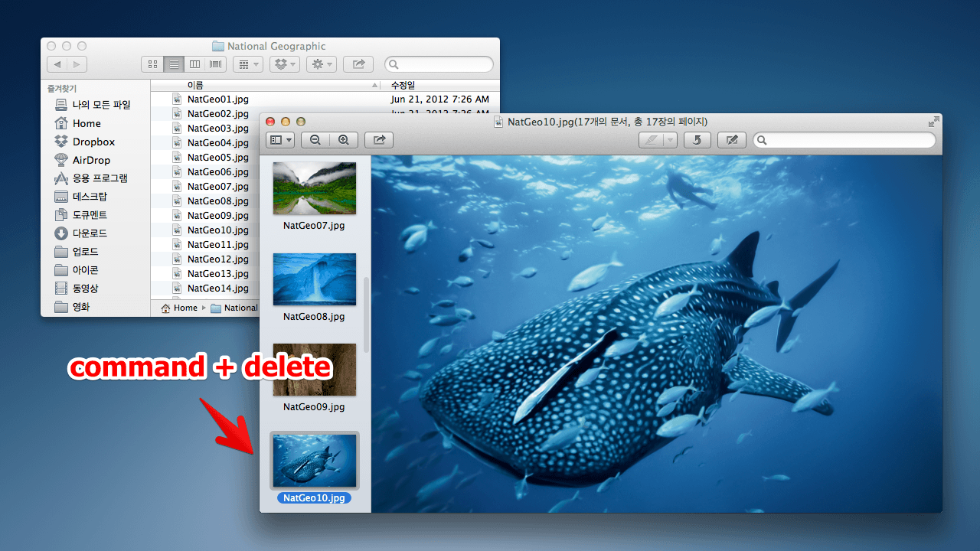The width and height of the screenshot is (980, 551).
Task: Zoom in using Preview magnifier plus
Action: (x=343, y=140)
